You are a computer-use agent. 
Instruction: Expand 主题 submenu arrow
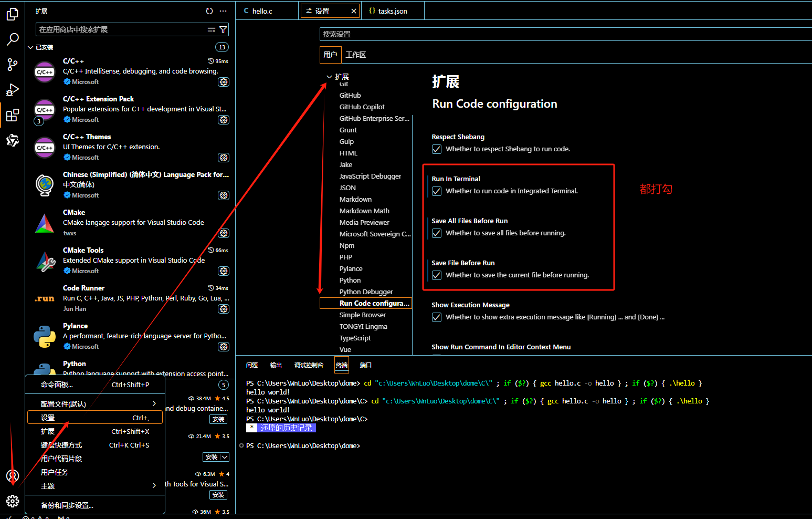click(x=154, y=485)
